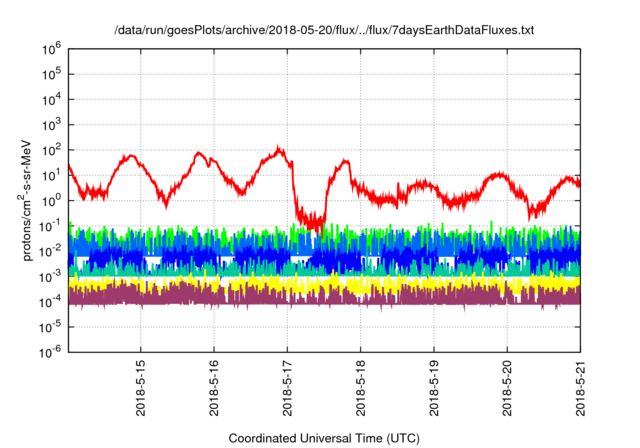640x448 pixels.
Task: Click the 10^3 tick on the y-axis
Action: [52, 124]
